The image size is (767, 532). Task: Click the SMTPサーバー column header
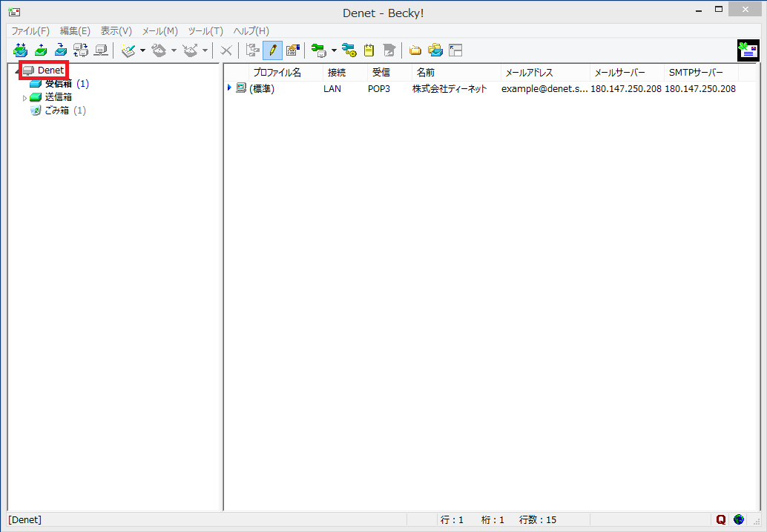702,73
